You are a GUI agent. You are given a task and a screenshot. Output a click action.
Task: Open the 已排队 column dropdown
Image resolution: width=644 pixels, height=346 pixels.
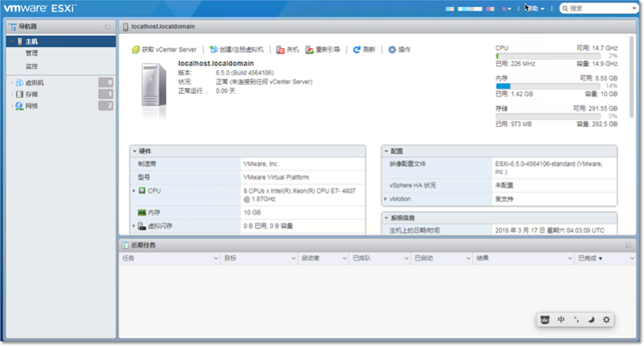pyautogui.click(x=406, y=258)
